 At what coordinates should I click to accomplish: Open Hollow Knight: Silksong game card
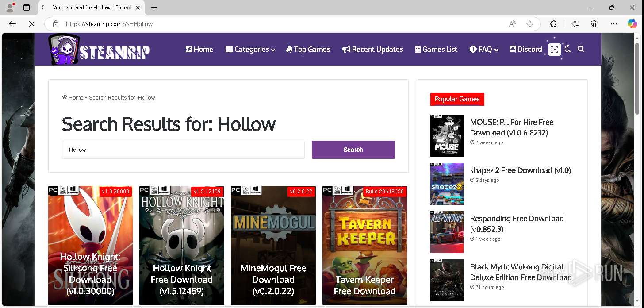(90, 246)
